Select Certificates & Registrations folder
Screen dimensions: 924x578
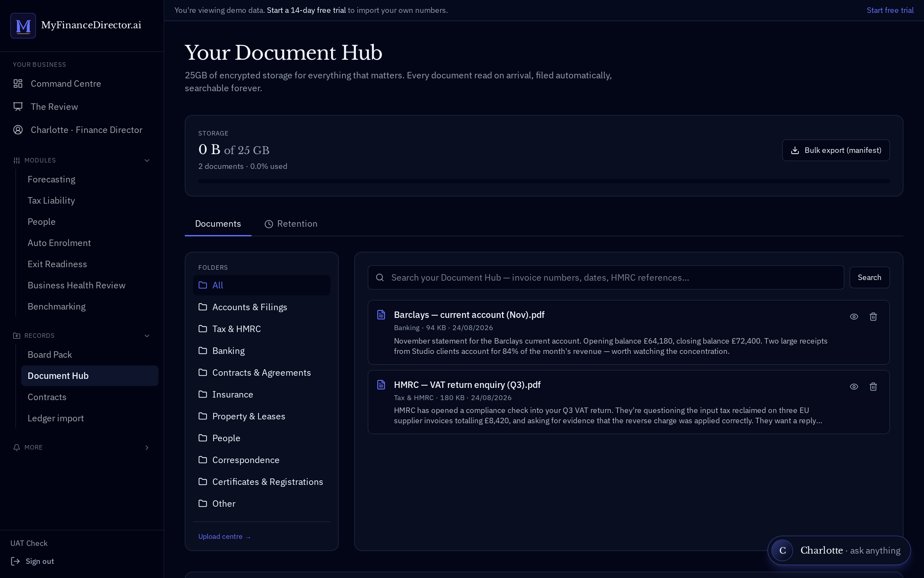coord(261,482)
